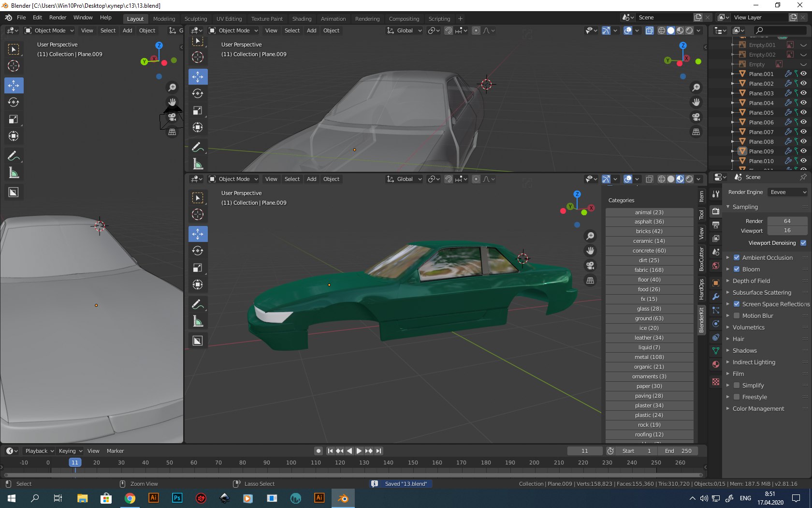Open the Material properties tab
Screen dimensions: 812x508
tap(716, 364)
